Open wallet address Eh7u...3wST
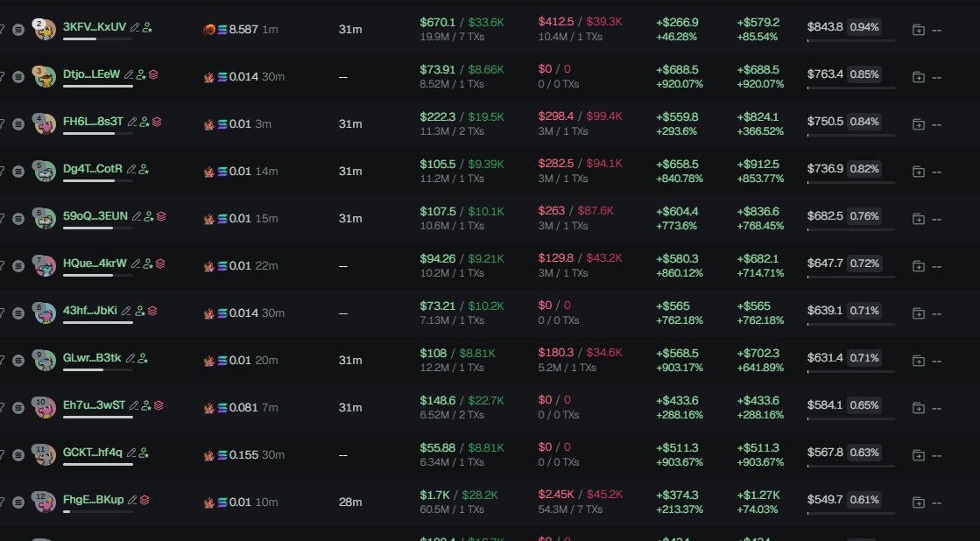This screenshot has height=541, width=980. 94,405
